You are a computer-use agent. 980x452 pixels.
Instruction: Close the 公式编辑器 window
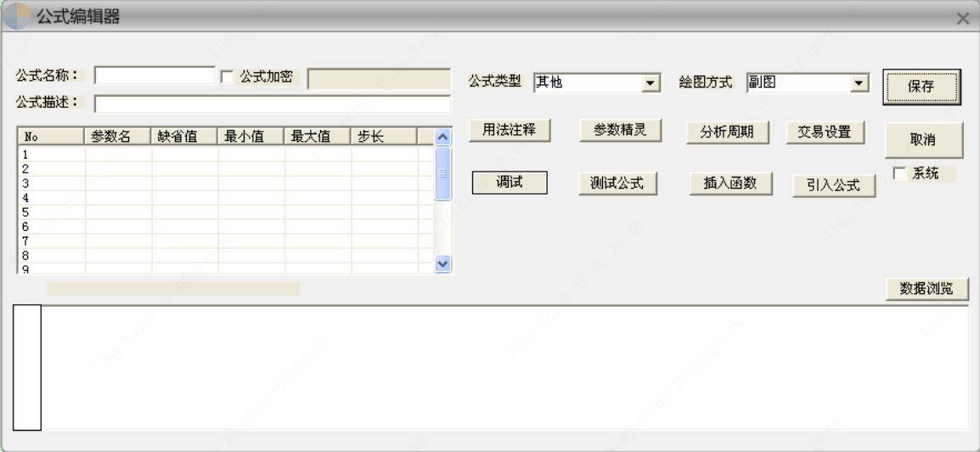[962, 19]
